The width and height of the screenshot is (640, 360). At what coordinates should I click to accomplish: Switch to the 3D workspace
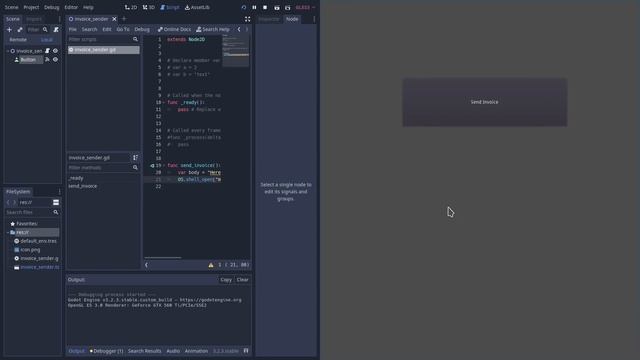[x=149, y=7]
